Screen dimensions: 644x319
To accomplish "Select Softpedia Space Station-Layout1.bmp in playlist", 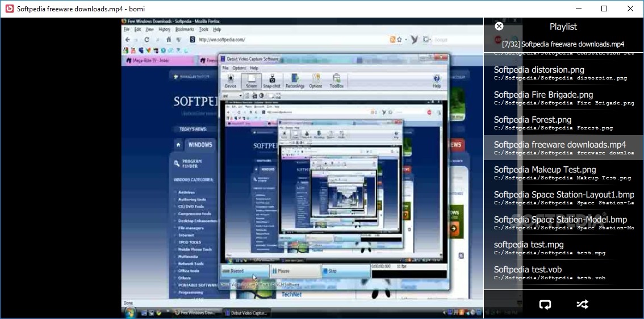I will pyautogui.click(x=563, y=198).
